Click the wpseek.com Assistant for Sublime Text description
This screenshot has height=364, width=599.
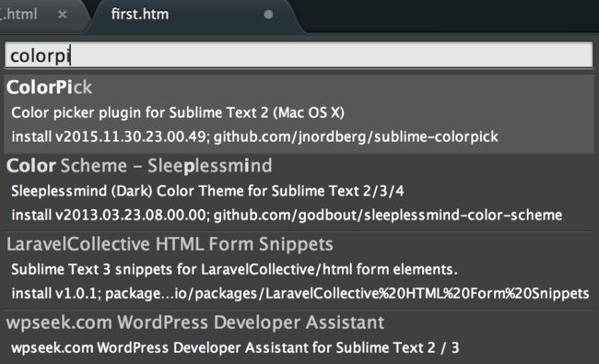click(x=235, y=347)
